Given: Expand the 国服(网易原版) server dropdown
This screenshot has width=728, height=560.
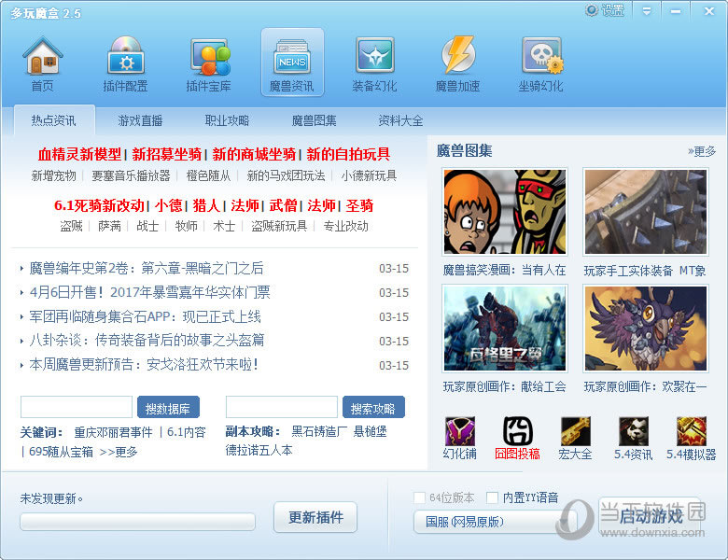Looking at the screenshot, I should click(x=495, y=522).
